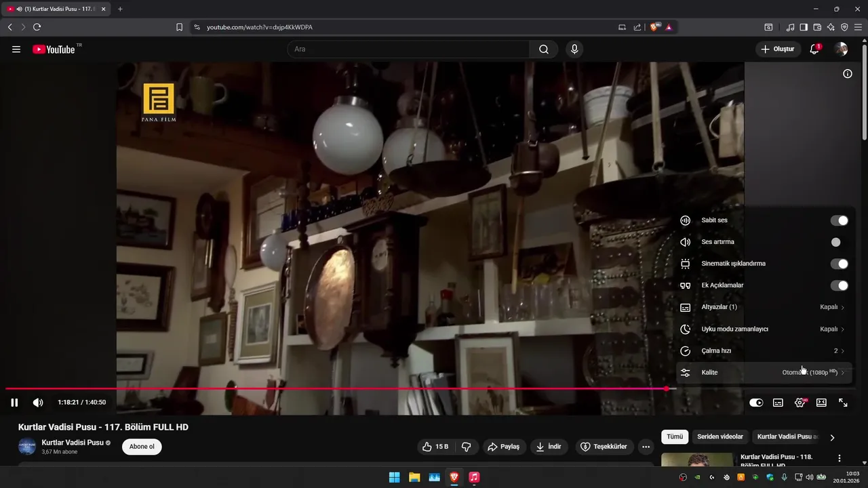
Task: Bookmark the page in address bar
Action: (x=179, y=27)
